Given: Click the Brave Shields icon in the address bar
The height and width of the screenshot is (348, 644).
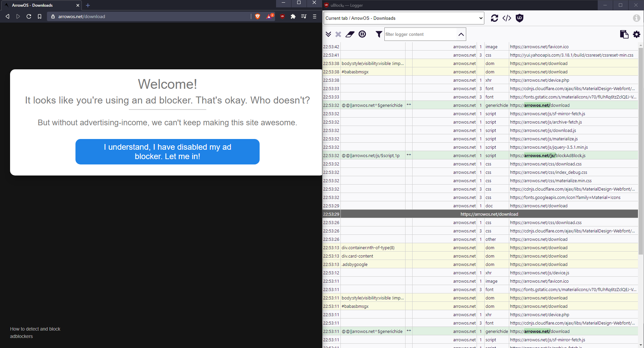Looking at the screenshot, I should tap(257, 16).
